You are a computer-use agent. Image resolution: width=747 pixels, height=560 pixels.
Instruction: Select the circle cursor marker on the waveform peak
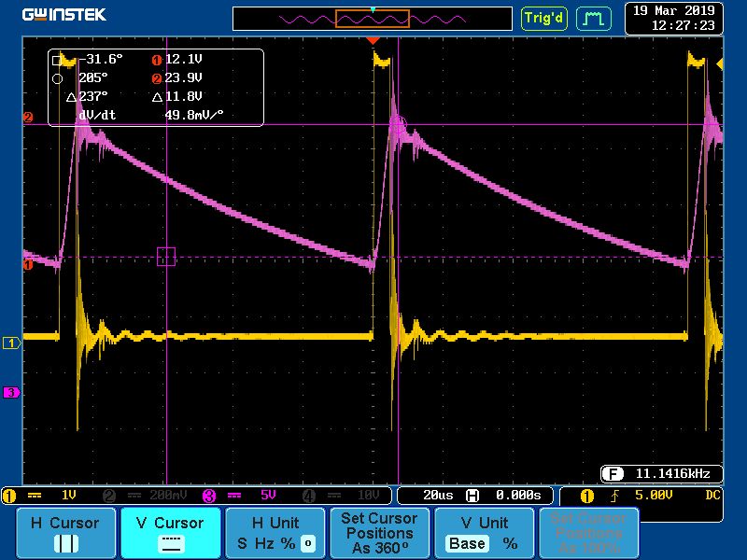point(399,125)
